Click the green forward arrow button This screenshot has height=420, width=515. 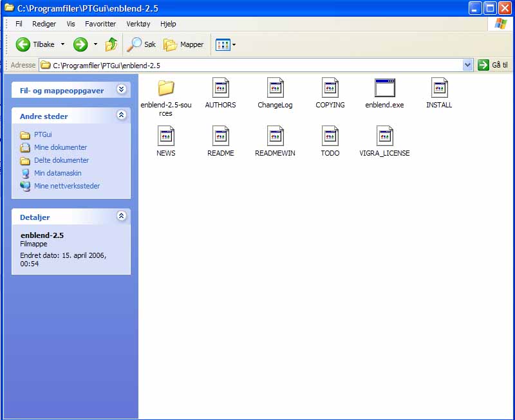click(x=80, y=44)
